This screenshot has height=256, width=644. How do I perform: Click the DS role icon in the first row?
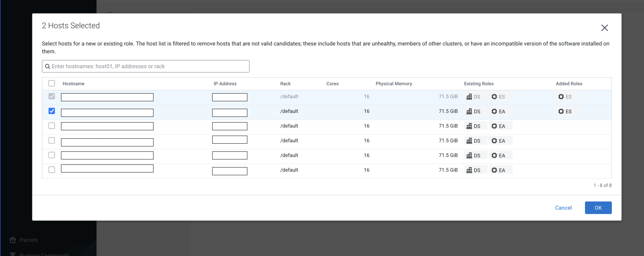pos(469,97)
